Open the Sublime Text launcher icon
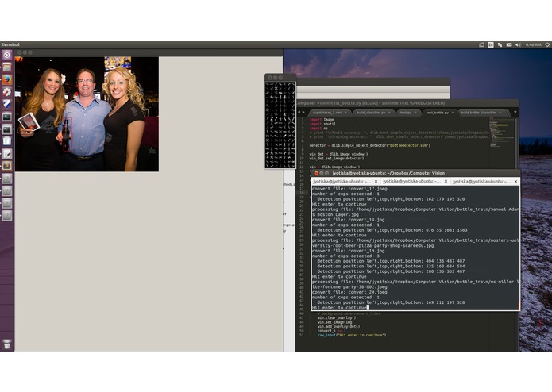Viewport: 552px width, 392px height. pyautogui.click(x=6, y=166)
